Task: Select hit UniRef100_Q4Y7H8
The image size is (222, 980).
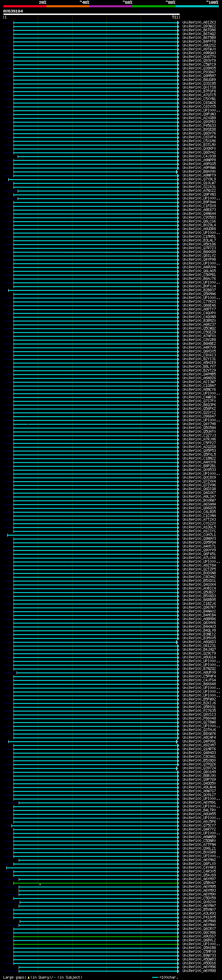Action: [199, 424]
